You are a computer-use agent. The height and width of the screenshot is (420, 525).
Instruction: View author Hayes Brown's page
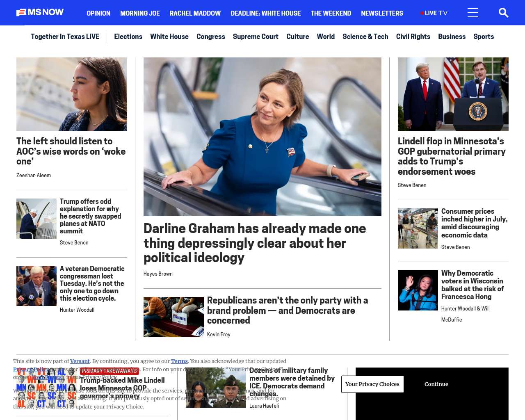coord(158,274)
